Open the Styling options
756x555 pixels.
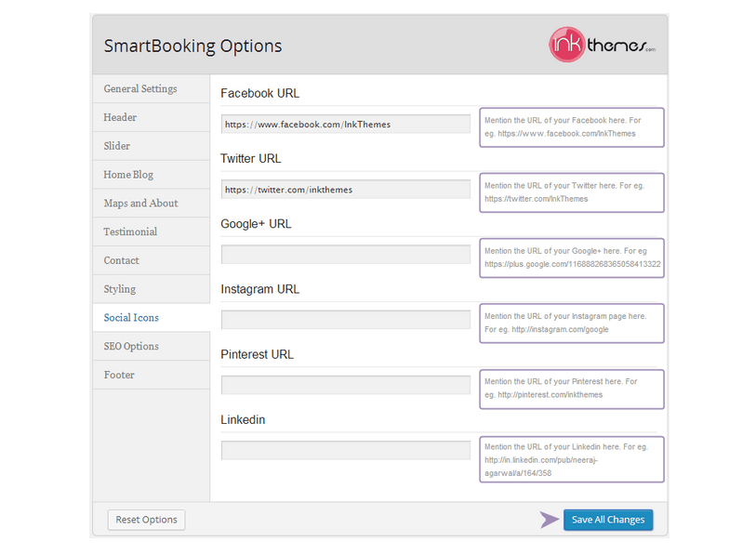pos(119,288)
